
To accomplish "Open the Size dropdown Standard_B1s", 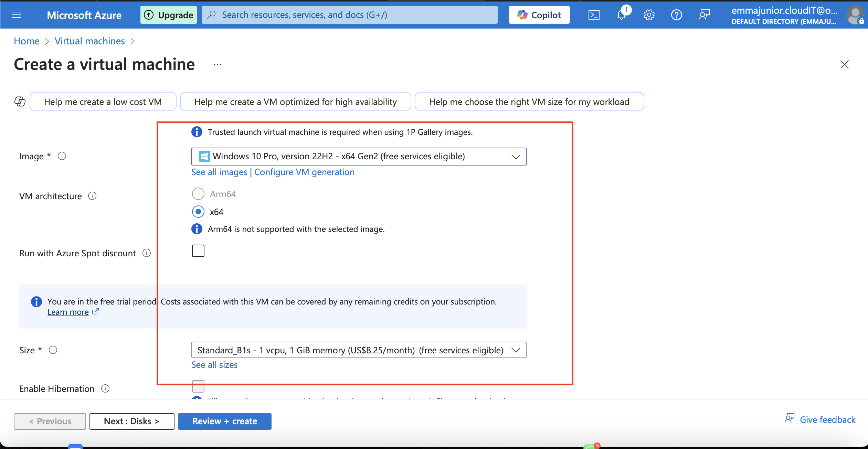I will 359,350.
